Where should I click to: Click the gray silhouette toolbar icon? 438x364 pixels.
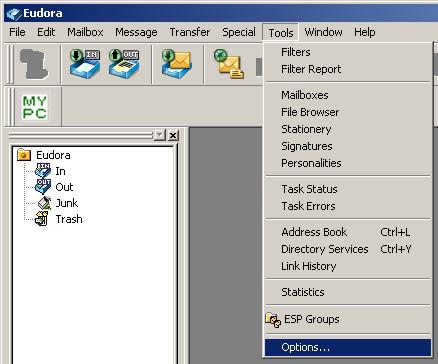pyautogui.click(x=34, y=64)
